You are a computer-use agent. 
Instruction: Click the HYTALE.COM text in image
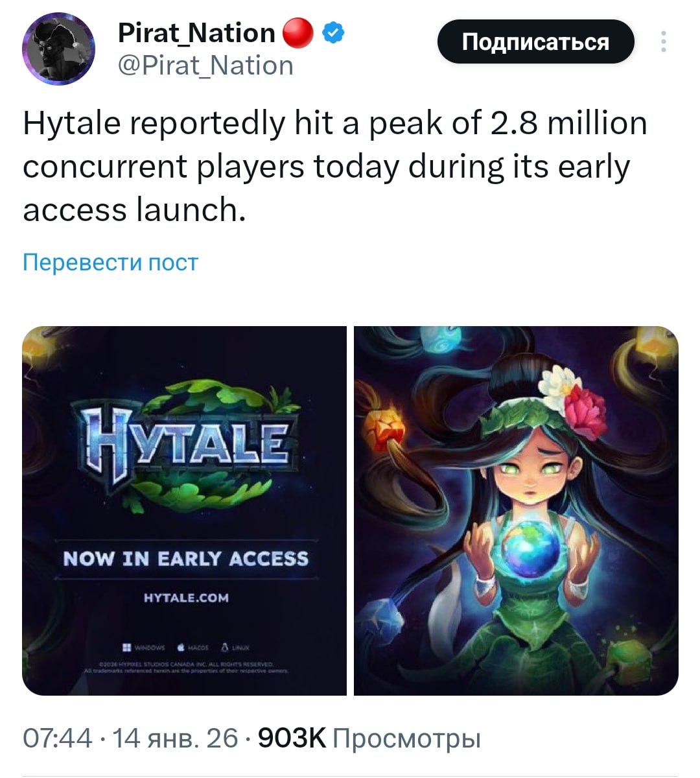186,598
